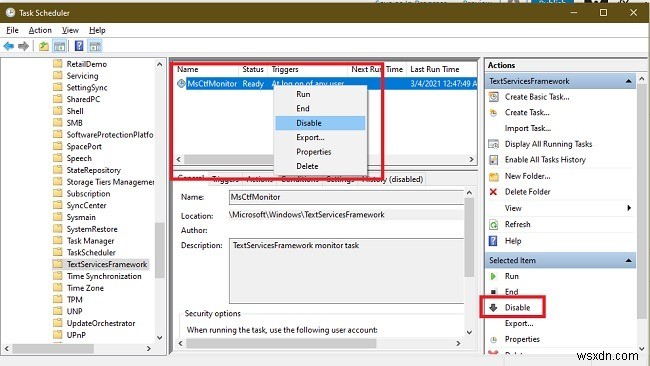Open the File menu

coord(12,30)
